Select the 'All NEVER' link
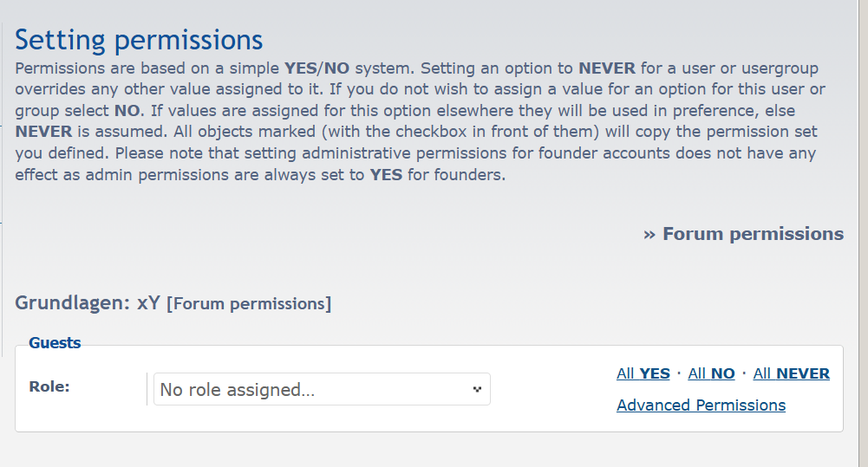The image size is (868, 467). (x=791, y=373)
